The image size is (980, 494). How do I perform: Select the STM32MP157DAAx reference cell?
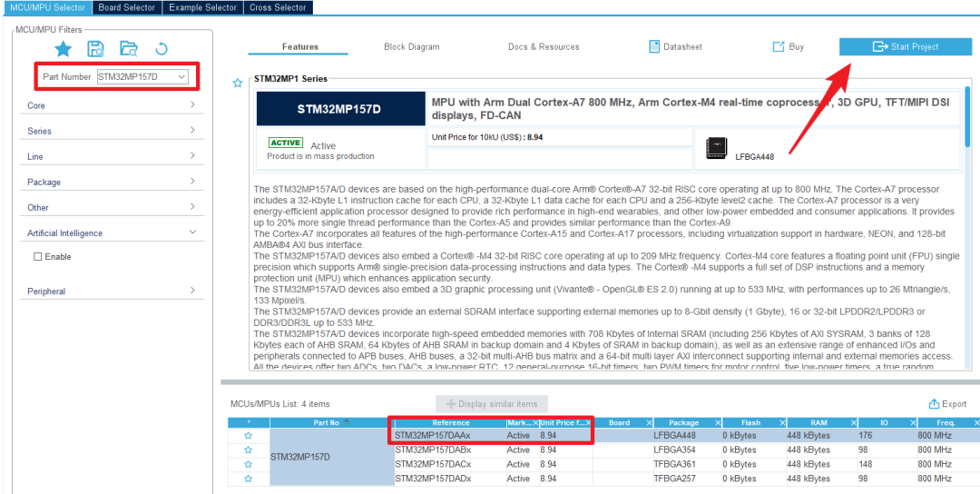450,435
